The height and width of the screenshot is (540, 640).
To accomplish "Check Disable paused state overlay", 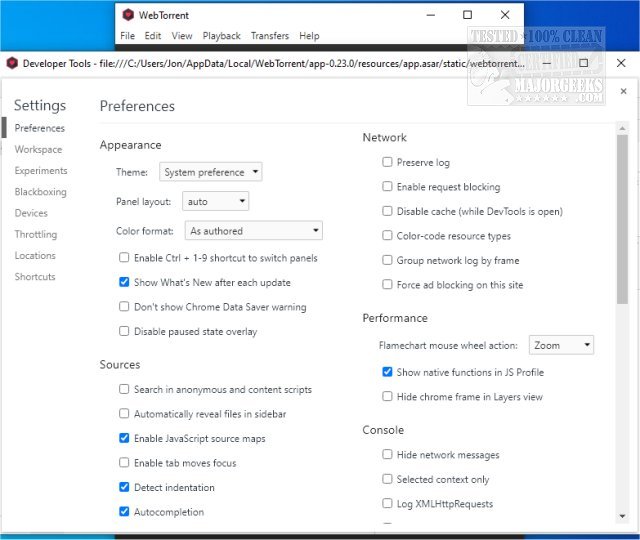I will click(124, 331).
